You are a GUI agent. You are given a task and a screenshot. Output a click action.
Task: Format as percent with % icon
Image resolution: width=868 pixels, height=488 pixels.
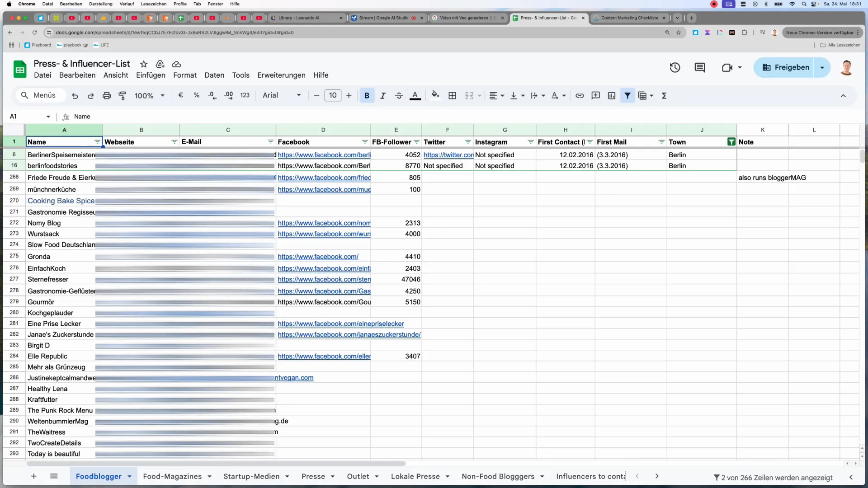196,95
